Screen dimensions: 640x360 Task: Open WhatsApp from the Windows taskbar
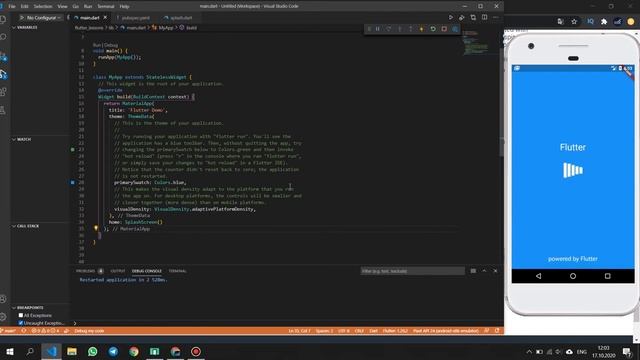pos(93,351)
